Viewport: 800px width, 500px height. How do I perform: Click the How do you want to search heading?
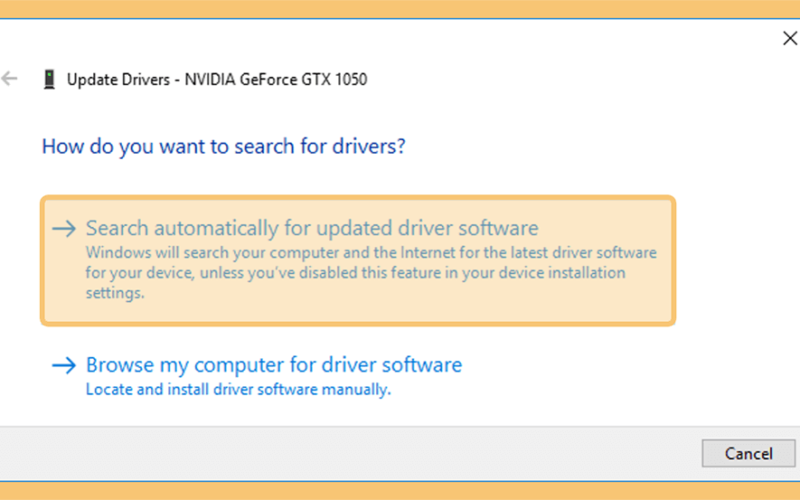[x=223, y=147]
